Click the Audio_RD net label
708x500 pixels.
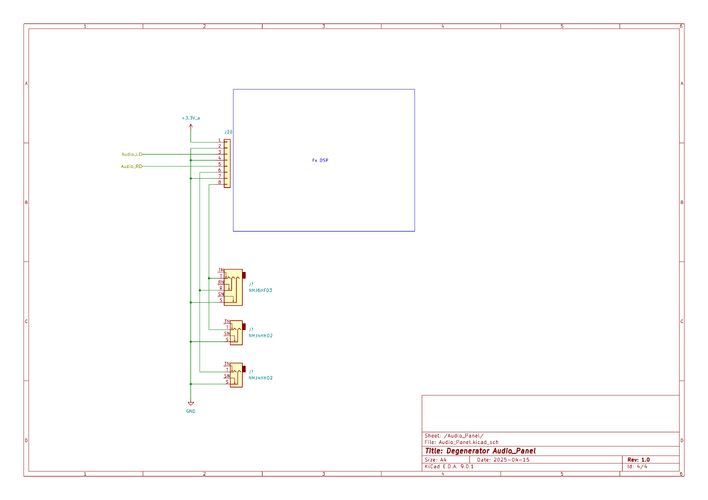pos(132,166)
